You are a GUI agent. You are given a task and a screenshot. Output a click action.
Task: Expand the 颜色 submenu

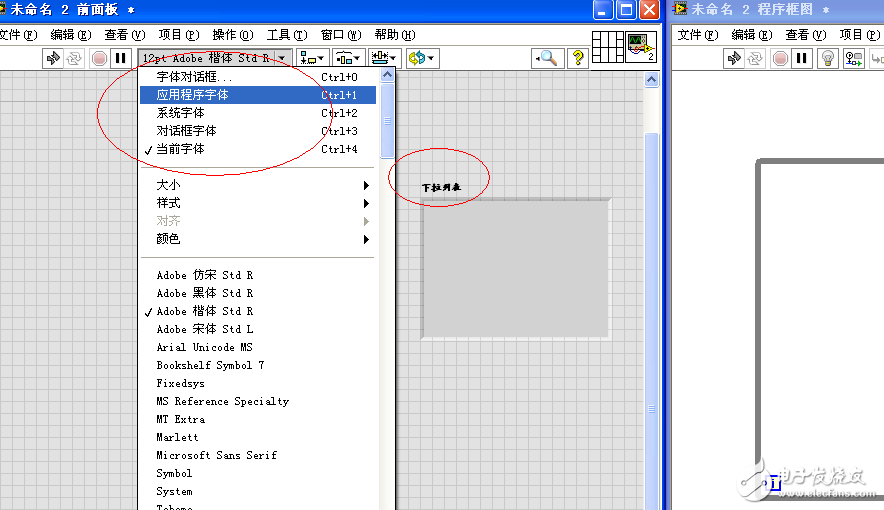(258, 239)
